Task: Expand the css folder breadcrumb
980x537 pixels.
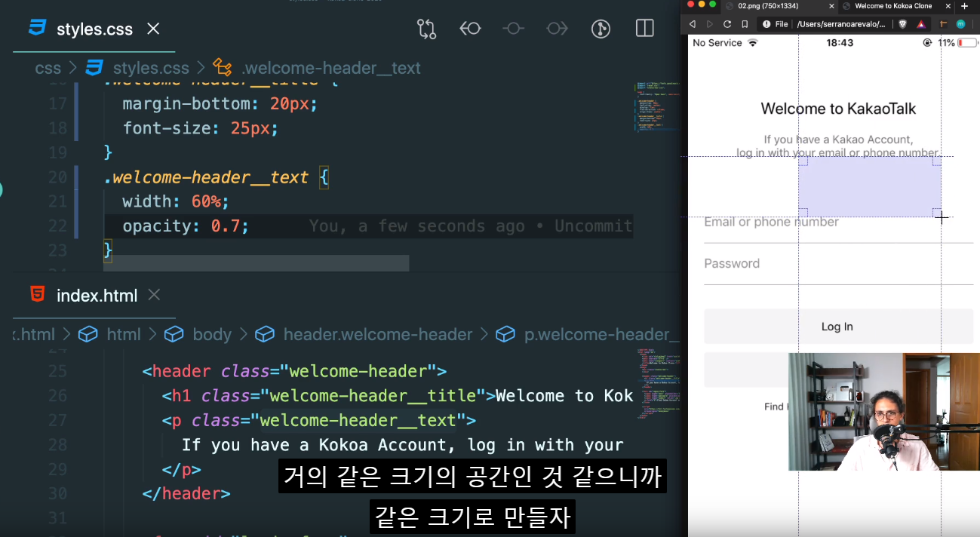Action: click(x=48, y=68)
